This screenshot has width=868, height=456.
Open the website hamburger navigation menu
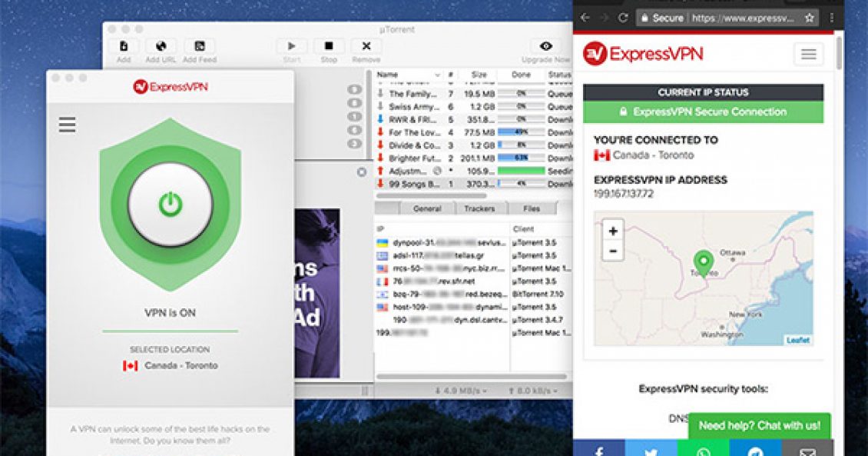809,54
